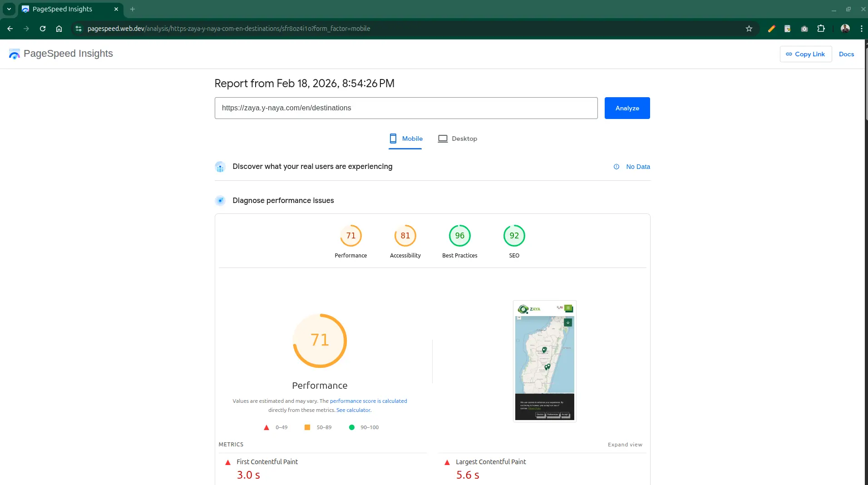868x485 pixels.
Task: Click the Accessibility score gauge 81
Action: pyautogui.click(x=405, y=236)
